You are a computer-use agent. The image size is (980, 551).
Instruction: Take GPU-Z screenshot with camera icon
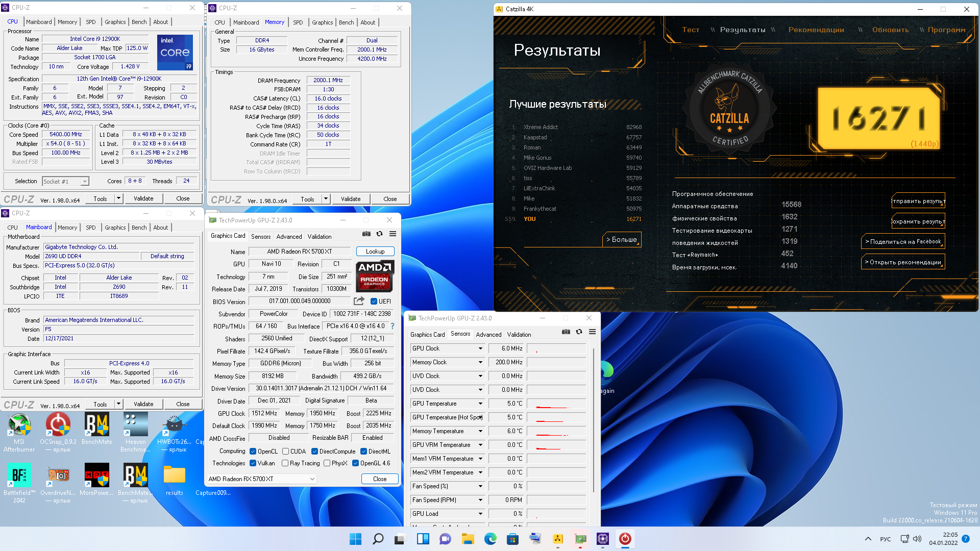tap(366, 234)
